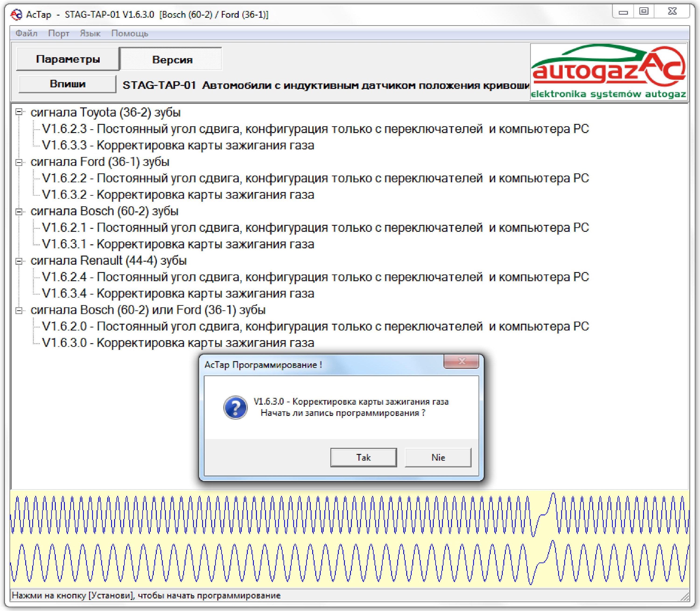
Task: Select tree label сигнала Ford (36-1) зубы
Action: (100, 162)
